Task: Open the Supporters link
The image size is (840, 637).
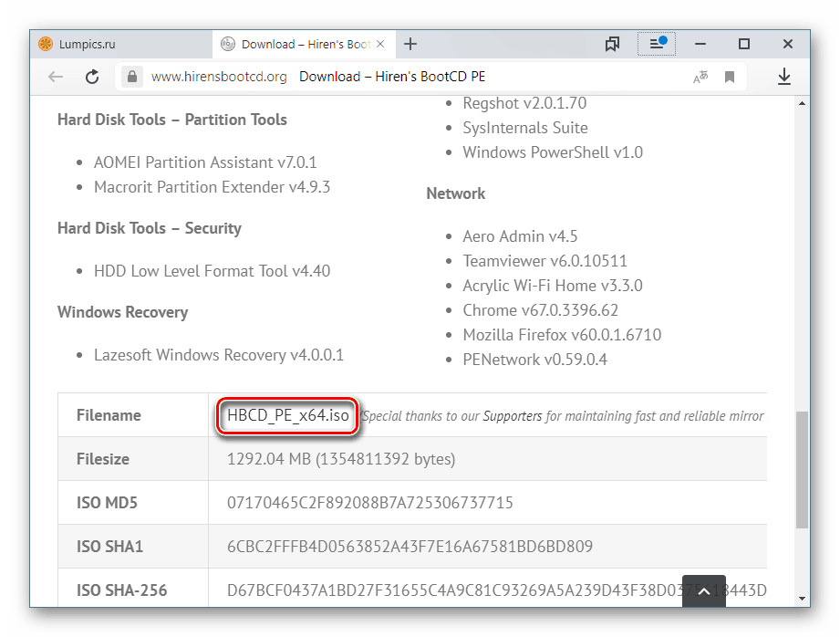Action: (x=512, y=416)
